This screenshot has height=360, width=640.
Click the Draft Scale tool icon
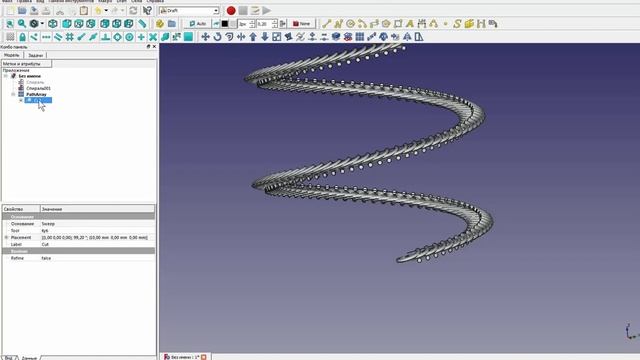click(277, 37)
